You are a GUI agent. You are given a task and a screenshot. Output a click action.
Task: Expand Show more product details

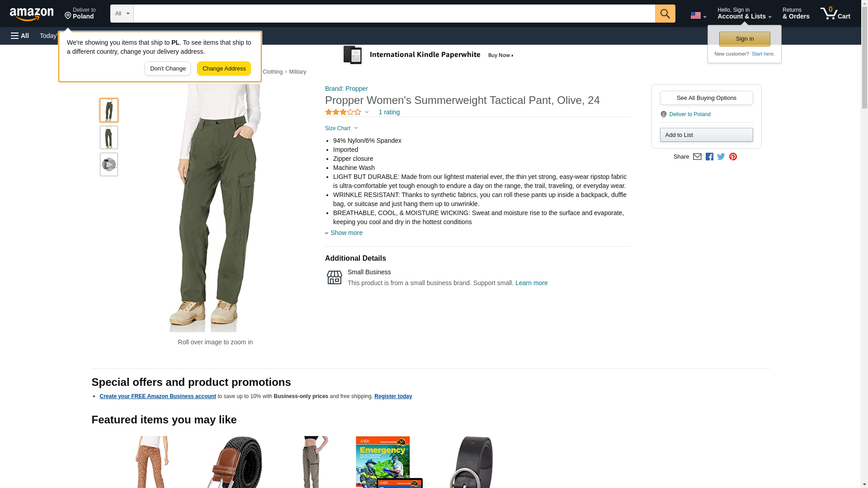tap(346, 233)
